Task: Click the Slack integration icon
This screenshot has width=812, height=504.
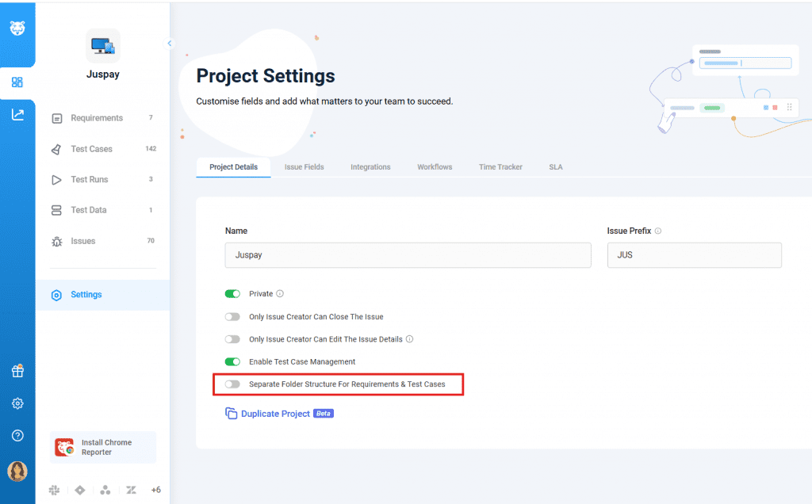Action: pyautogui.click(x=55, y=490)
